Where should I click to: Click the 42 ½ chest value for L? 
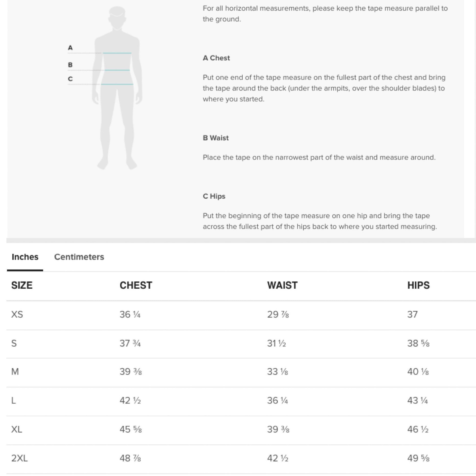click(x=130, y=401)
